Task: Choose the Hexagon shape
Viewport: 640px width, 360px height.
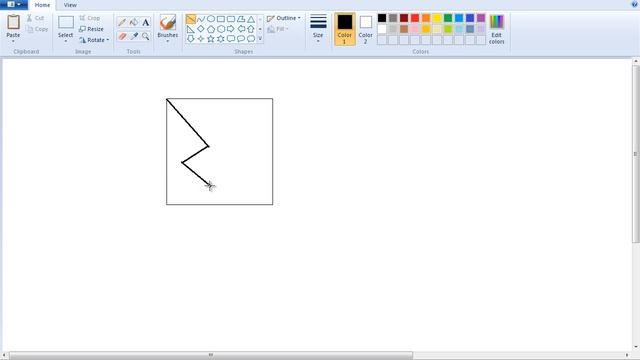Action: tap(221, 29)
